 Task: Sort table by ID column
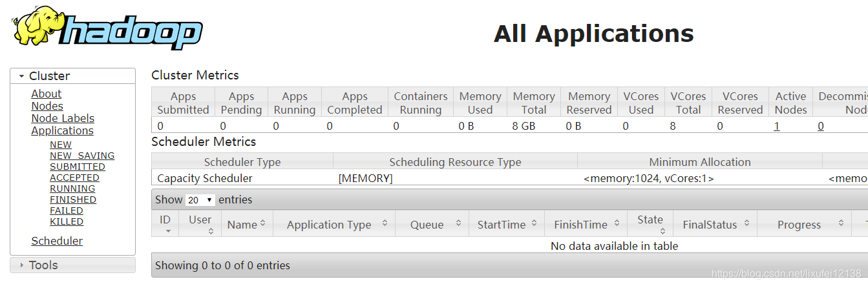pyautogui.click(x=165, y=224)
